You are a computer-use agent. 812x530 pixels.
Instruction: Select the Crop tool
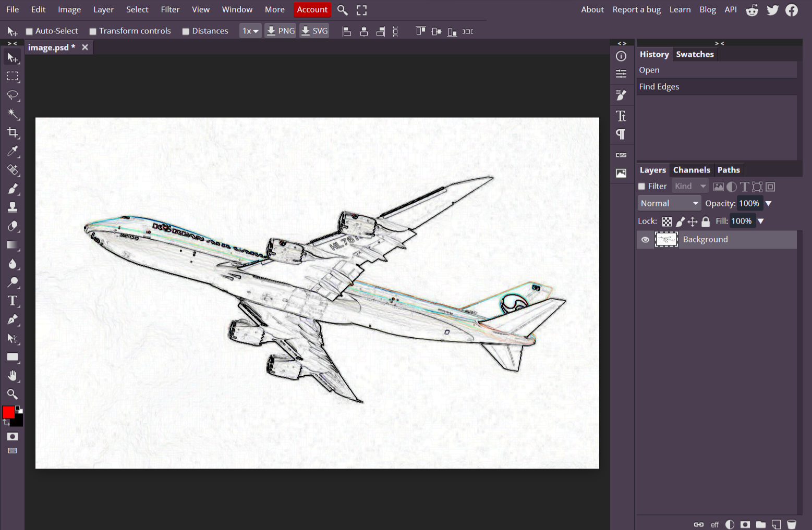click(13, 132)
